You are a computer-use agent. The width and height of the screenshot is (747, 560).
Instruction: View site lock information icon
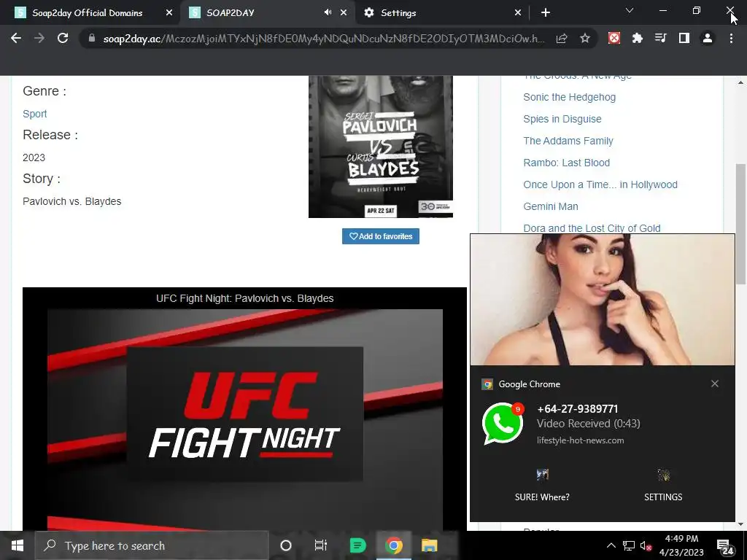pos(92,38)
